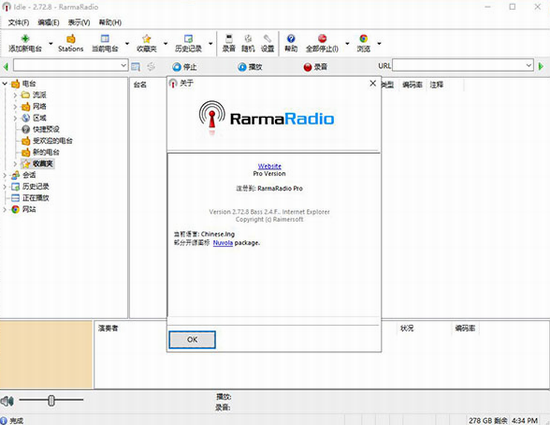Image resolution: width=550 pixels, height=425 pixels.
Task: Click inside the search input field
Action: [x=67, y=65]
